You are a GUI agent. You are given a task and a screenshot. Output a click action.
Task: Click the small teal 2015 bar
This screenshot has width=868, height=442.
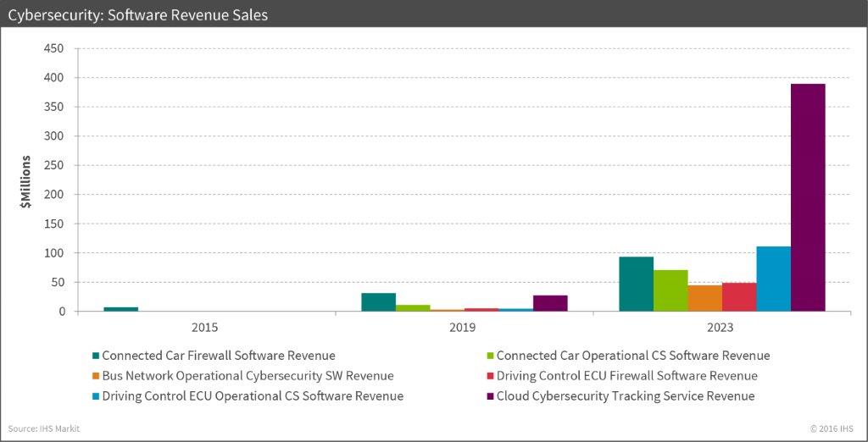coord(120,309)
